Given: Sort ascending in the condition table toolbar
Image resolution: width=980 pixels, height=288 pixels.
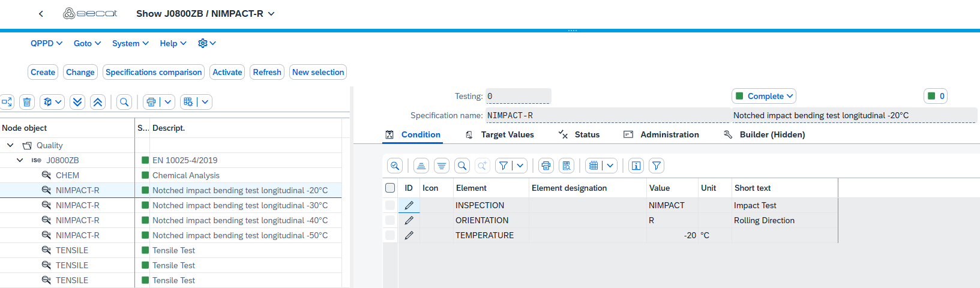Looking at the screenshot, I should 421,166.
